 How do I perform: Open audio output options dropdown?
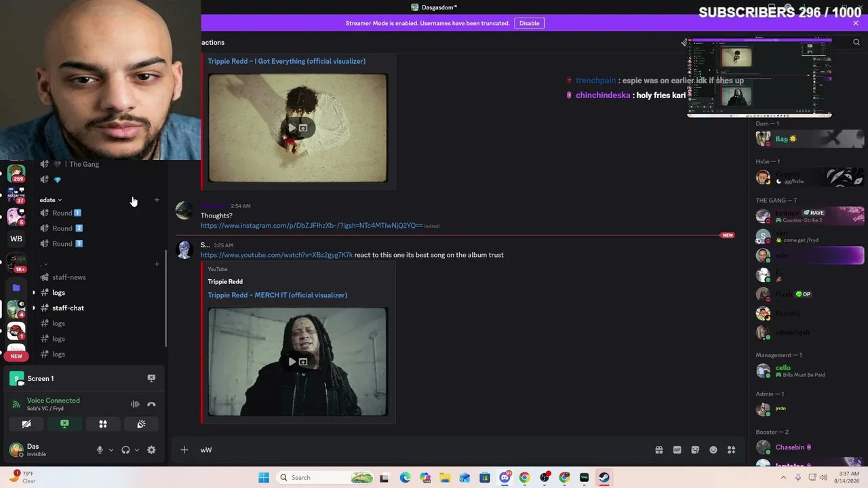[x=137, y=450]
